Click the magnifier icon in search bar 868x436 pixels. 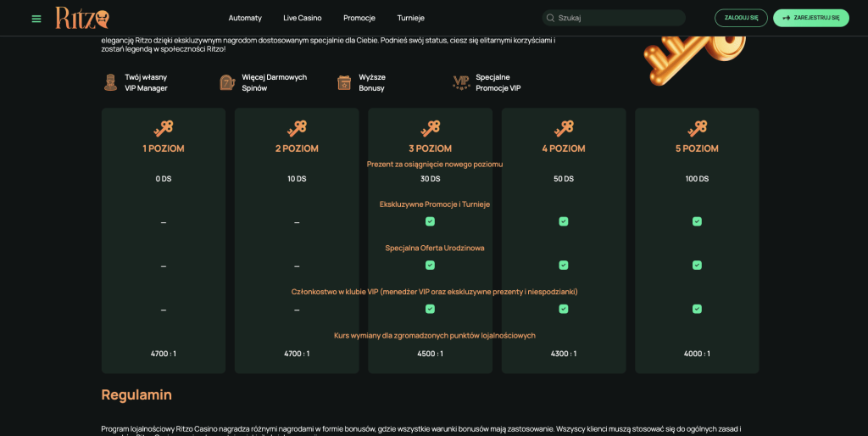point(550,18)
